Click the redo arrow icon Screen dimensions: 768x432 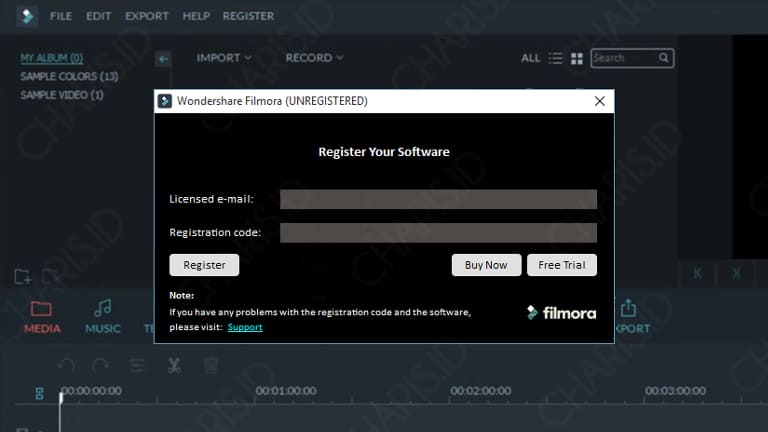coord(100,366)
